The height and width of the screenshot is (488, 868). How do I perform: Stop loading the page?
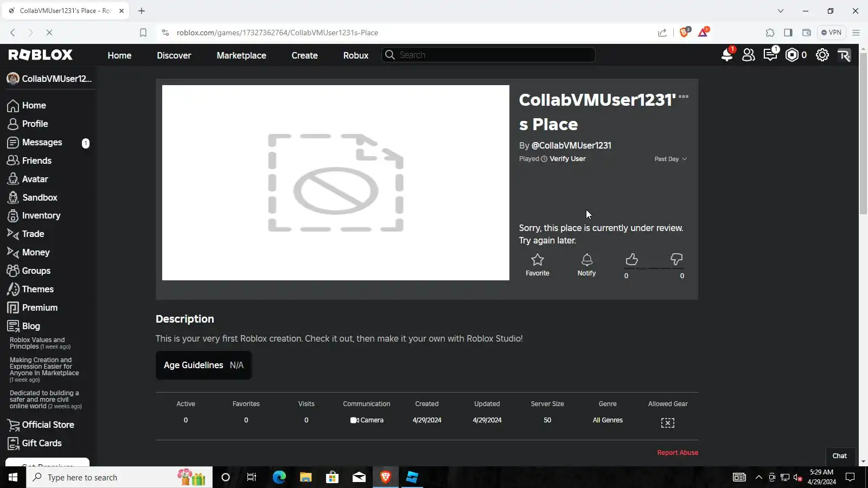[x=49, y=33]
